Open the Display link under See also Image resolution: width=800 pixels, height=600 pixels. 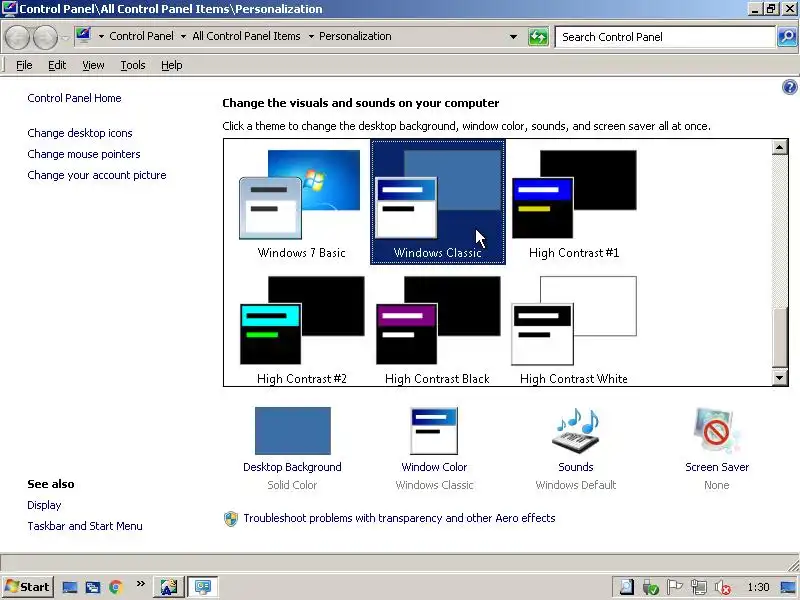44,505
